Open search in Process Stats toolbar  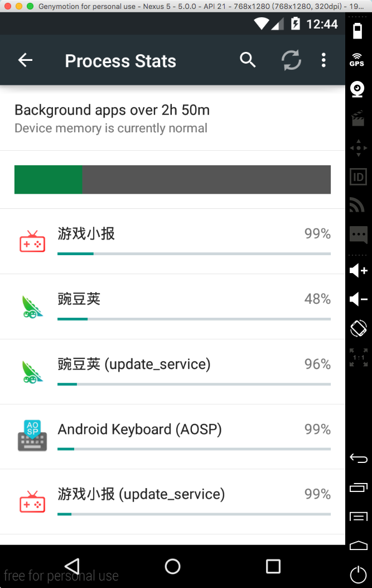248,60
